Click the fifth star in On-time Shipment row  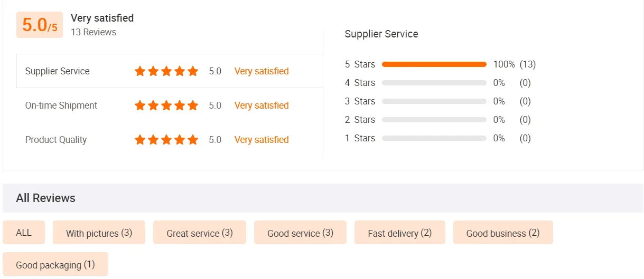193,105
